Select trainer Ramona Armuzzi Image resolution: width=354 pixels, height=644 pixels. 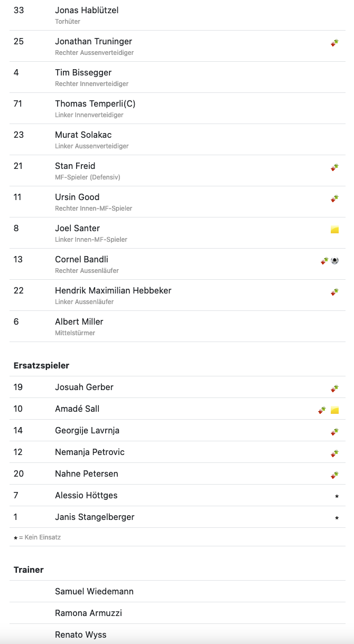click(x=178, y=613)
